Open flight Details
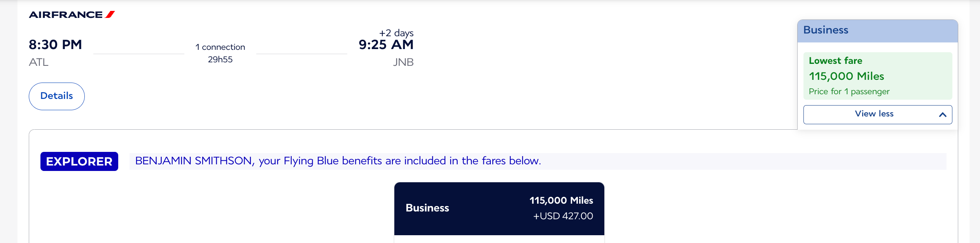 click(57, 96)
